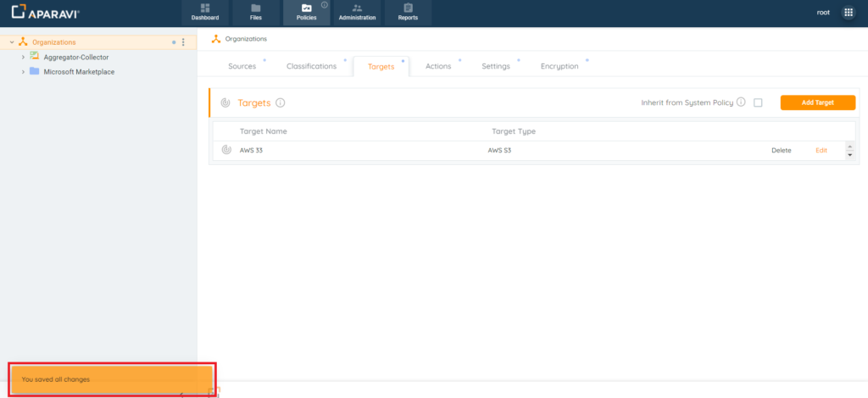868x398 pixels.
Task: Switch to the Sources tab
Action: (x=242, y=66)
